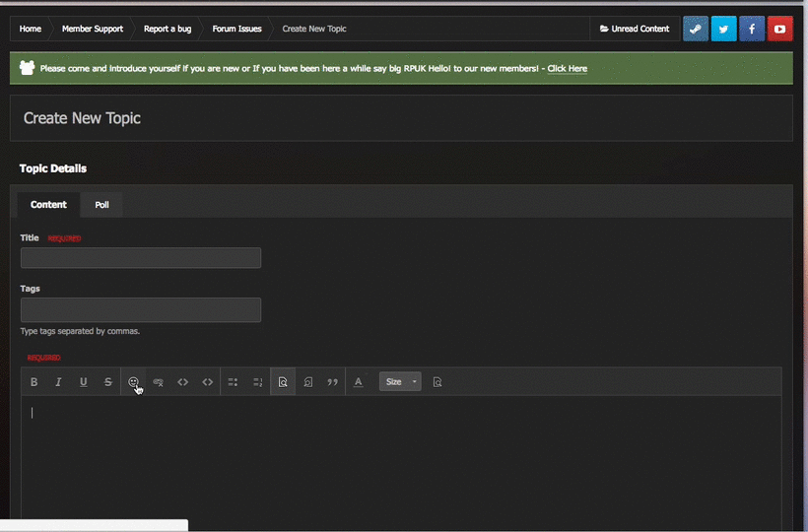Click the unlink icon in editor toolbar
The height and width of the screenshot is (532, 808).
[159, 381]
